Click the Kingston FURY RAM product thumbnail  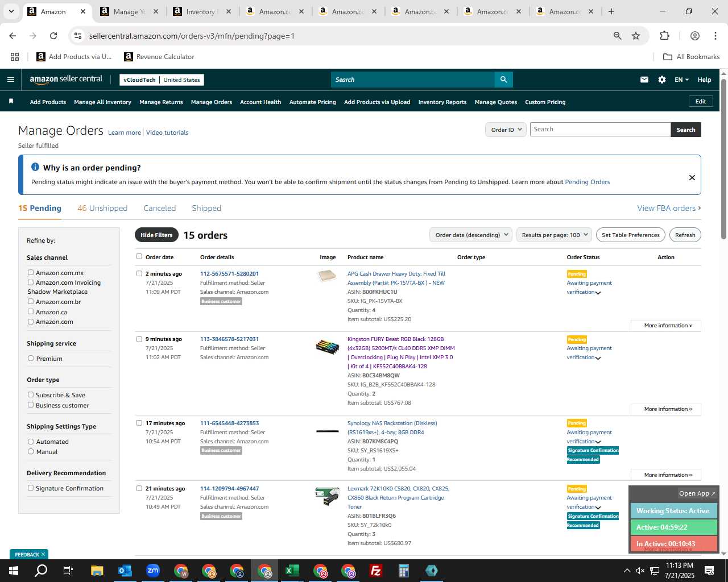pyautogui.click(x=328, y=346)
